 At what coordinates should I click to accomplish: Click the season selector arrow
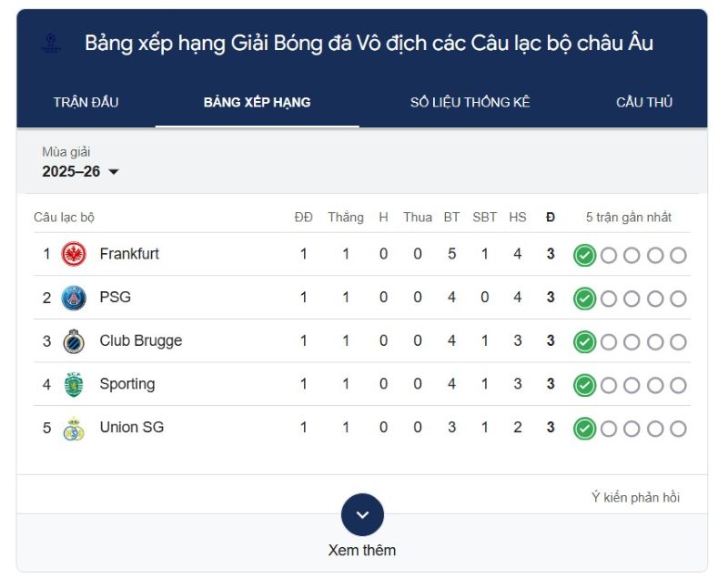click(x=114, y=171)
